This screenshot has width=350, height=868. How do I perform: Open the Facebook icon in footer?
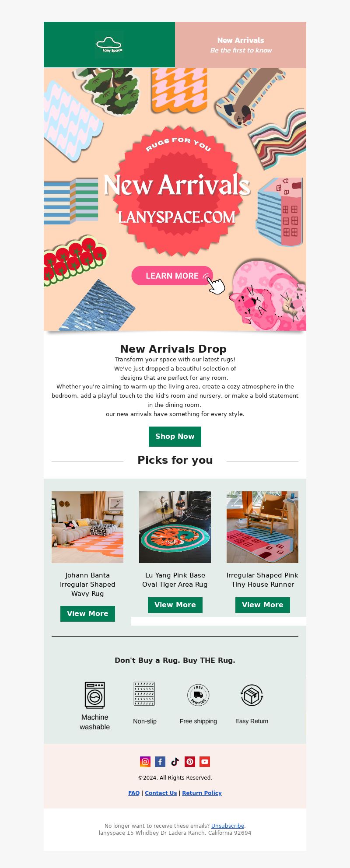160,762
